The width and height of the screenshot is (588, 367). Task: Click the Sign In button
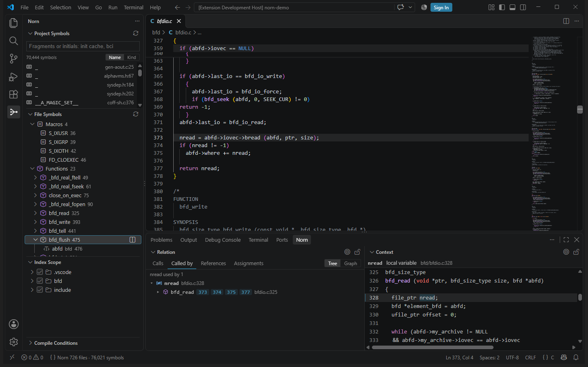tap(441, 7)
